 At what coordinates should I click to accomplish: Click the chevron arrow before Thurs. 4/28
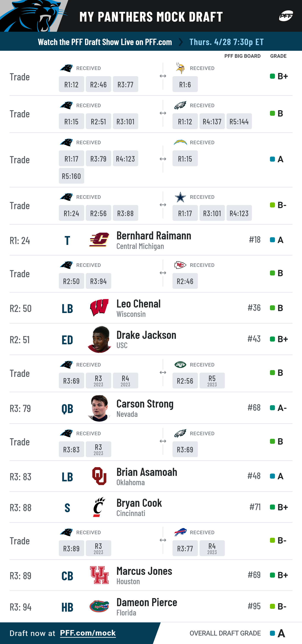(181, 42)
